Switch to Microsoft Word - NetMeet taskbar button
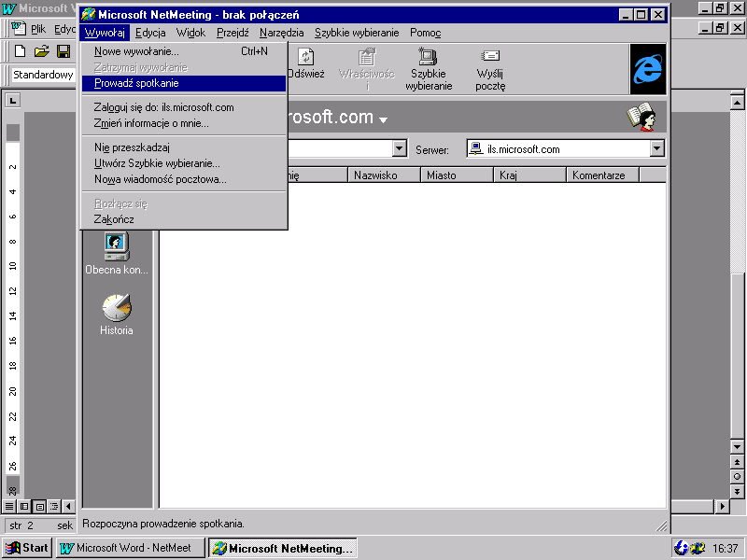 pos(131,548)
